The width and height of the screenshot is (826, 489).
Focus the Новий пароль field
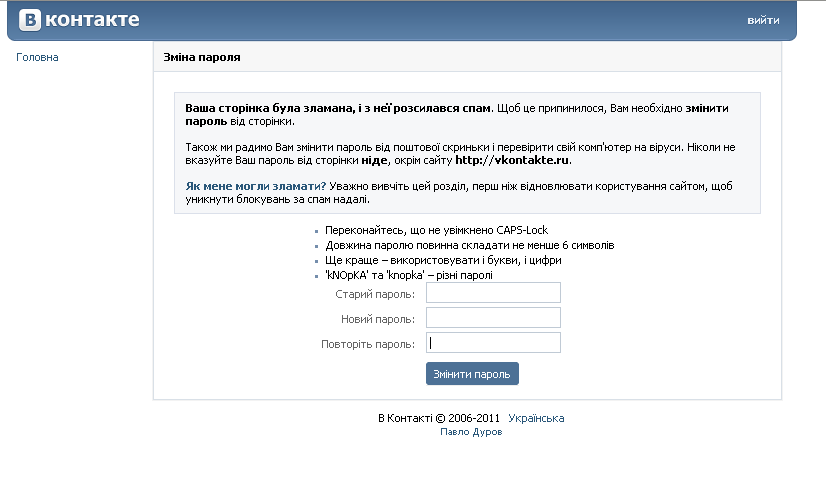pos(493,318)
